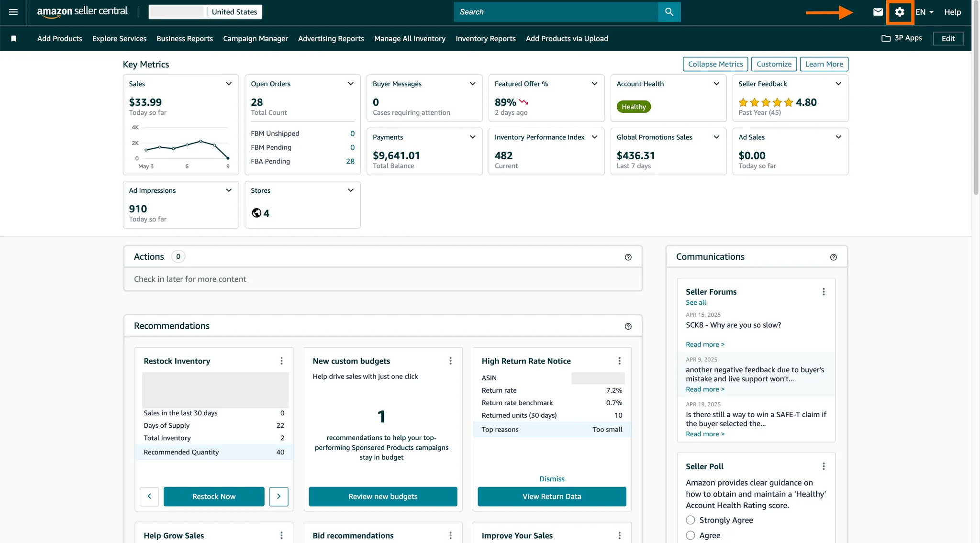Expand the Open Orders metric dropdown
This screenshot has width=980, height=543.
[351, 84]
